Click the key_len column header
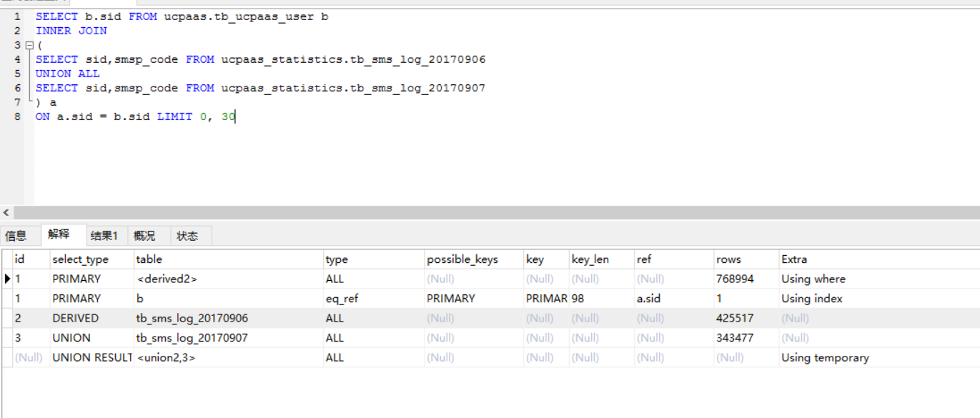Viewport: 980px width, 418px height. click(x=601, y=259)
